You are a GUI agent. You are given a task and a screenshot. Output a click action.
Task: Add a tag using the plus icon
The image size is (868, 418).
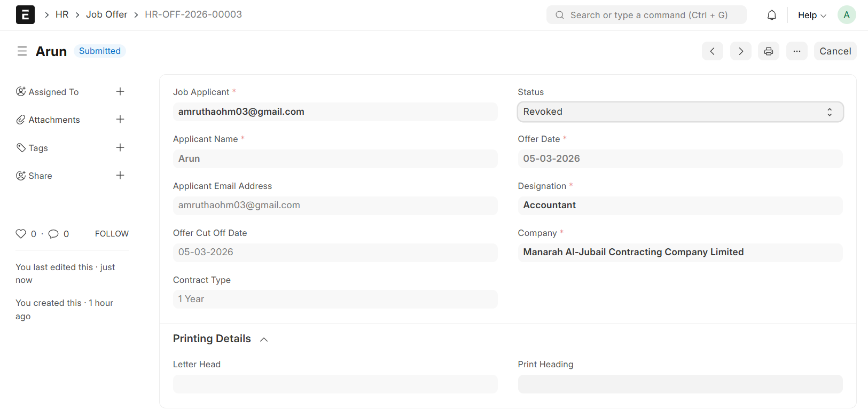[120, 148]
